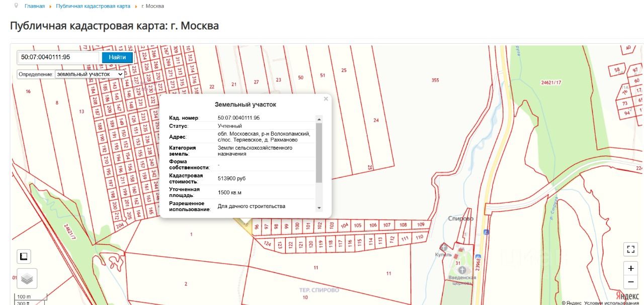The height and width of the screenshot is (305, 644).
Task: Toggle fullscreen map mode
Action: click(630, 249)
